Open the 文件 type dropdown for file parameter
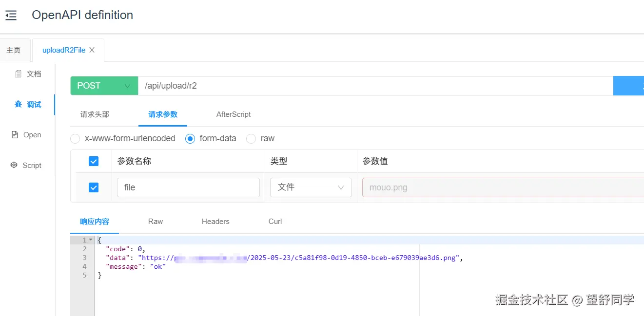The height and width of the screenshot is (316, 644). point(311,187)
